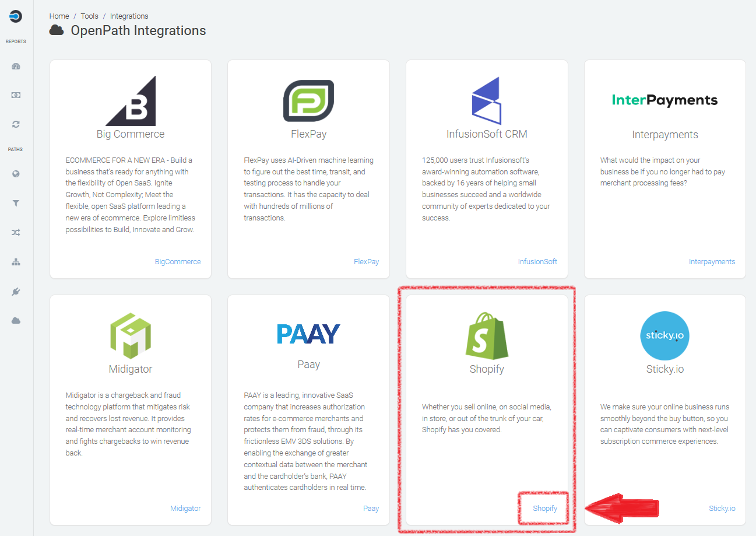Open the cloud icon in sidebar

[16, 321]
